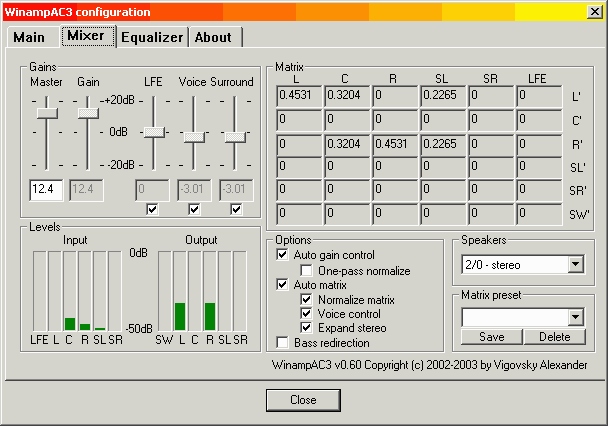Open the Equalizer tab
The image size is (608, 426).
tap(152, 38)
